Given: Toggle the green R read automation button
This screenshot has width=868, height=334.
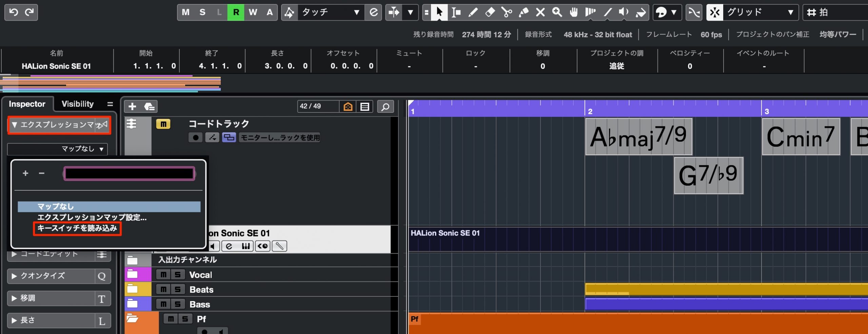Looking at the screenshot, I should click(236, 13).
